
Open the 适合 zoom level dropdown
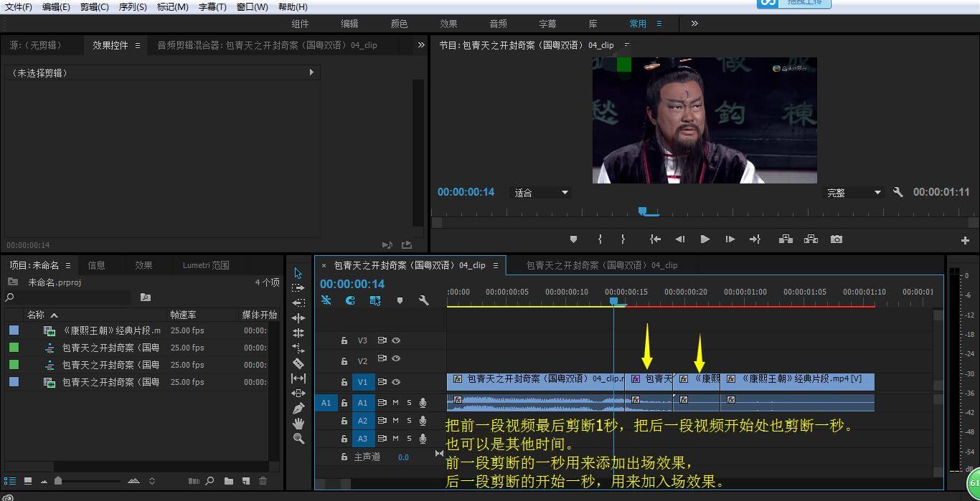(x=541, y=193)
